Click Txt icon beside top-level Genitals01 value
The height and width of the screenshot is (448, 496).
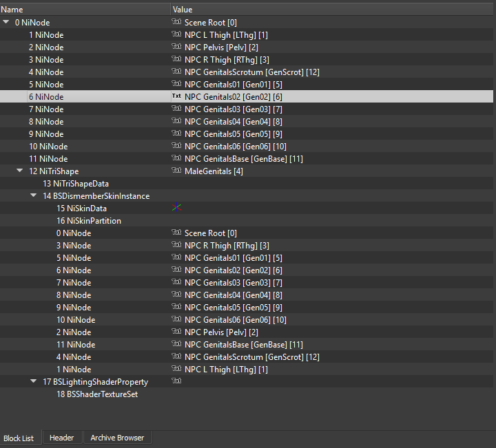(176, 84)
